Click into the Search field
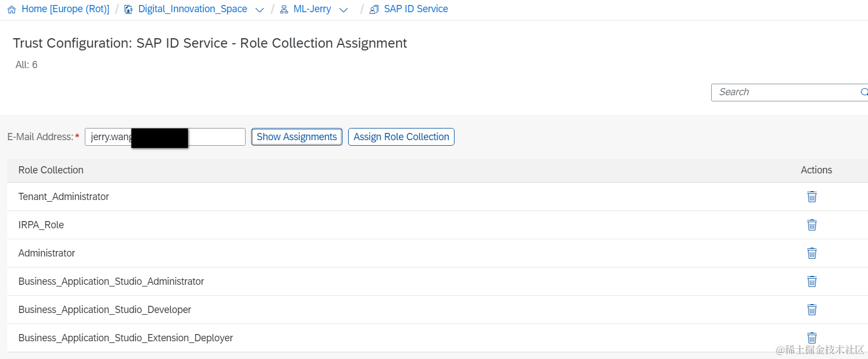The image size is (868, 359). coord(784,92)
